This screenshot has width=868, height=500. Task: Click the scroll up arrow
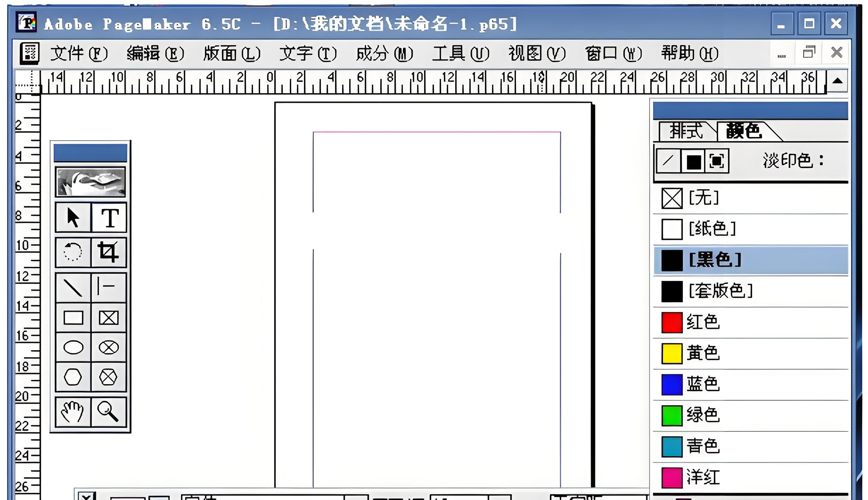tap(837, 81)
